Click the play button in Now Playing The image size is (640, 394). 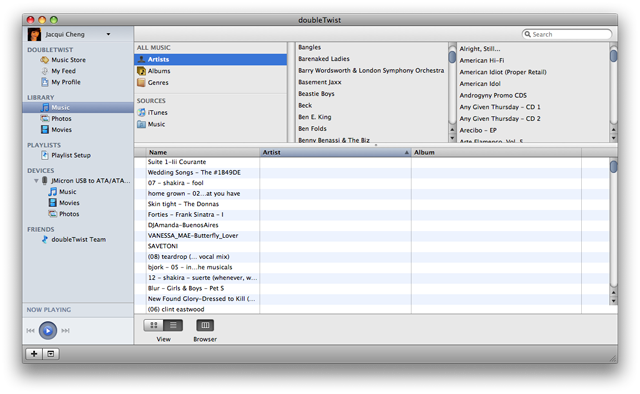click(x=48, y=330)
